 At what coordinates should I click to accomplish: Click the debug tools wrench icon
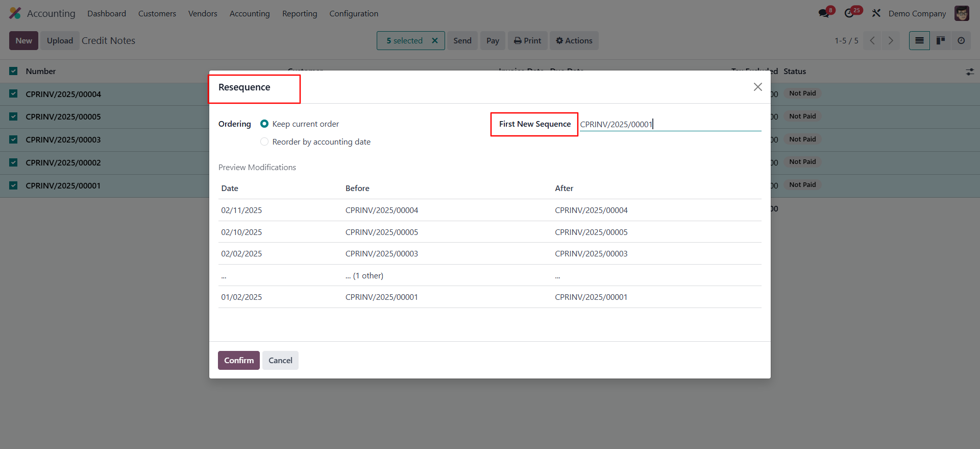point(876,13)
